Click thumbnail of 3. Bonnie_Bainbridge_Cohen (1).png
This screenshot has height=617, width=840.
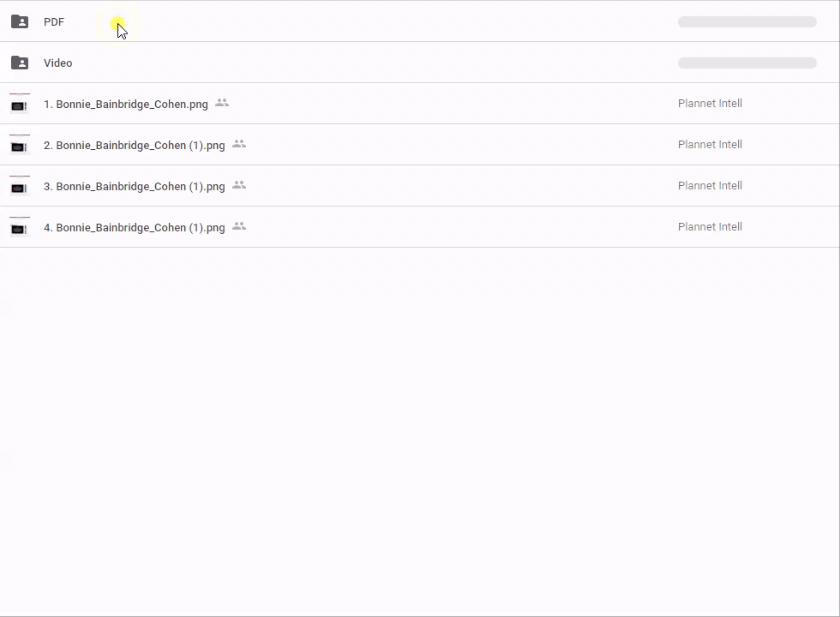click(x=19, y=186)
